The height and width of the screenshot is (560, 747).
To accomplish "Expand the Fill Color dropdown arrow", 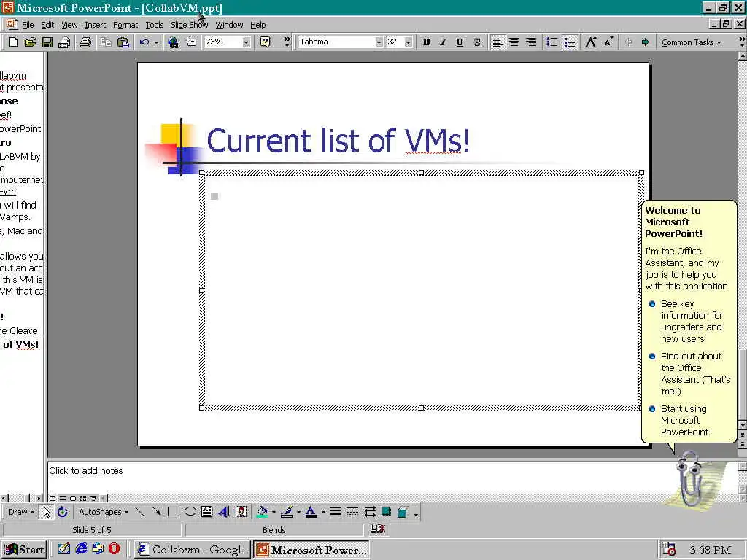I will 274,512.
